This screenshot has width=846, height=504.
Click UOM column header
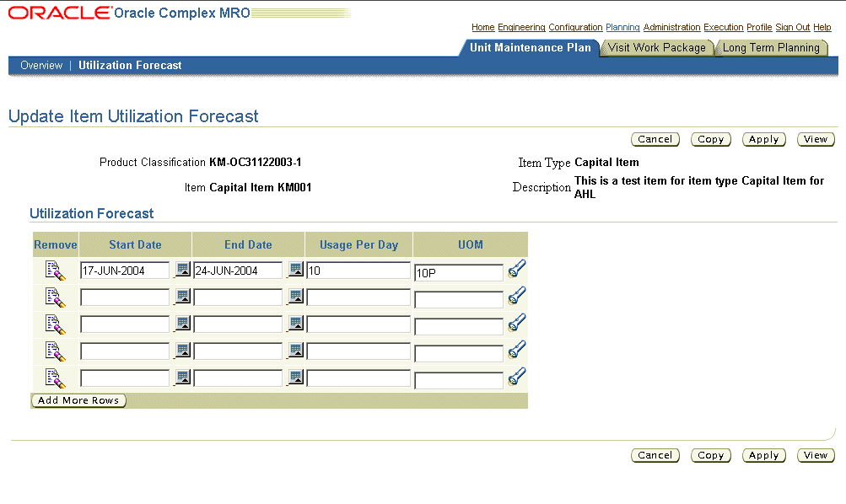click(471, 244)
